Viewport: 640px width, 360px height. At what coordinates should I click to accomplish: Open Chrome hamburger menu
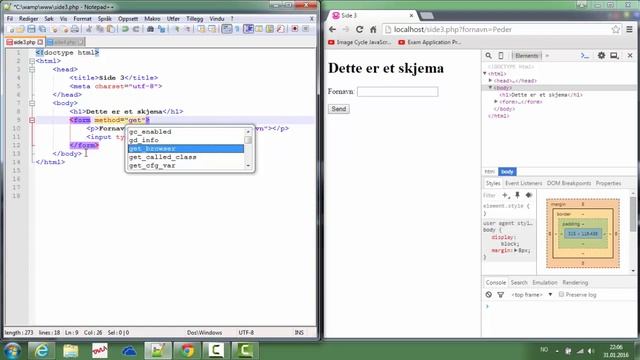[629, 29]
